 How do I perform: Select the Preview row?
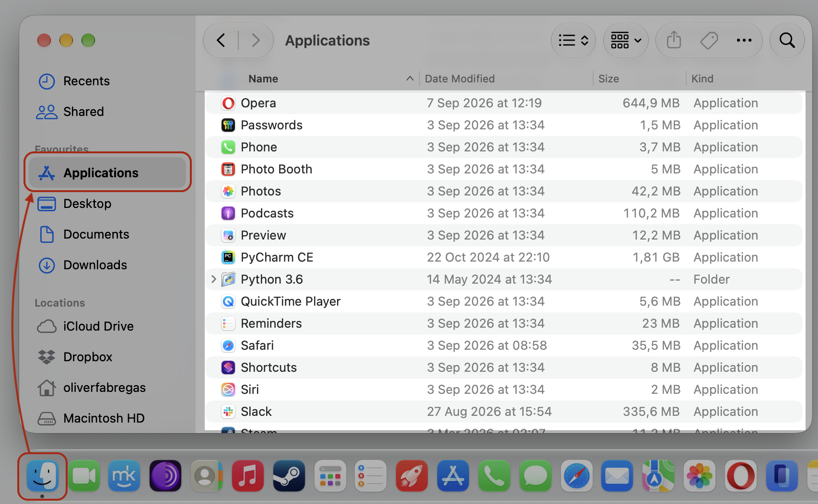pos(504,235)
